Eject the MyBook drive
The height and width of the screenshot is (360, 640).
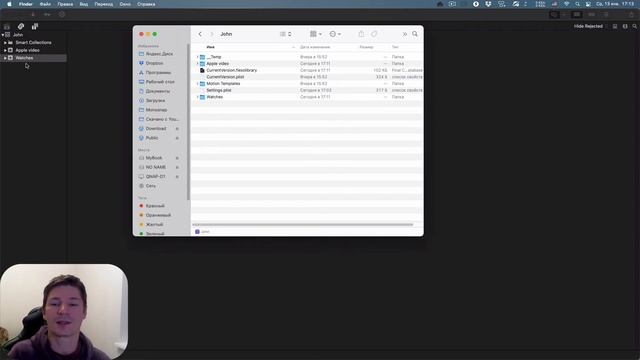(177, 158)
